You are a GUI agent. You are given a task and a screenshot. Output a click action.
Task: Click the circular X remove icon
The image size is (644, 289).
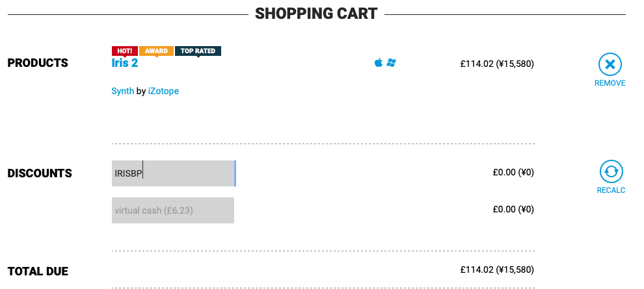(x=610, y=64)
